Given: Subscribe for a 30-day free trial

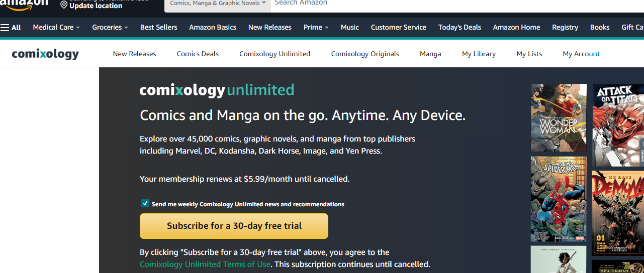Looking at the screenshot, I should point(234,226).
